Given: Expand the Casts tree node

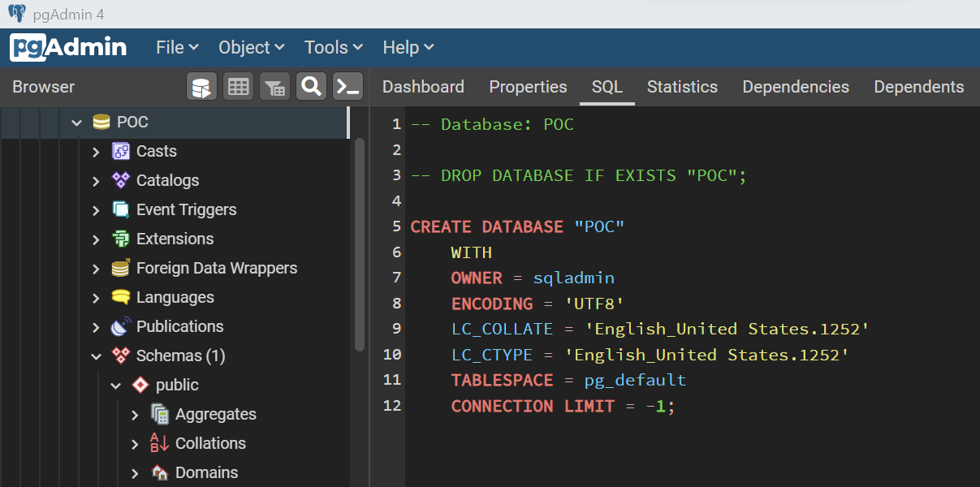Looking at the screenshot, I should pos(97,152).
